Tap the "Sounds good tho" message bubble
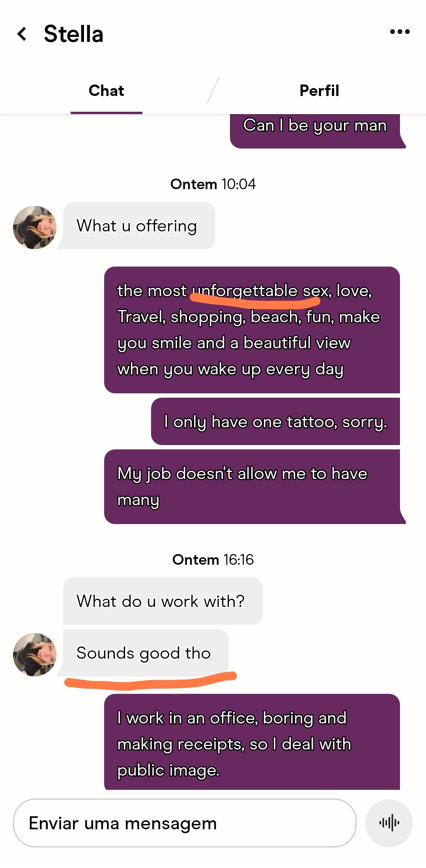426x868 pixels. (x=146, y=653)
